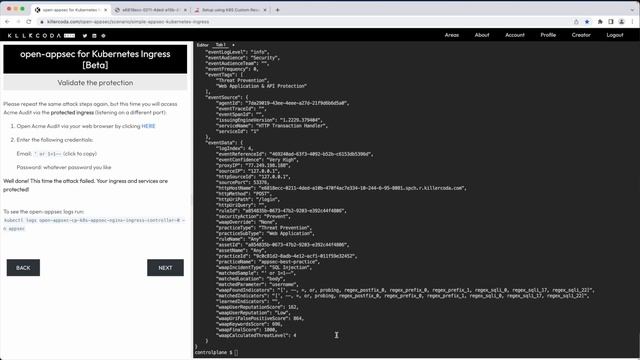Close the second browser tab
Viewport: 640px width, 360px height.
185,10
